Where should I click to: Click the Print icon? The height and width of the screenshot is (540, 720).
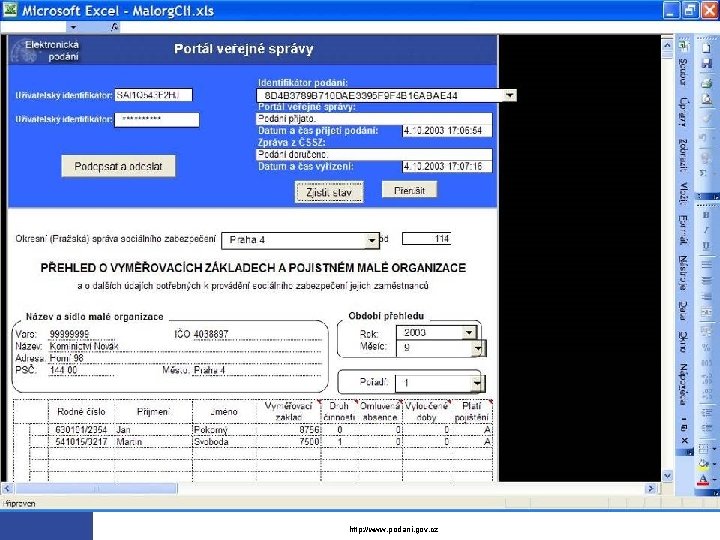[x=706, y=83]
